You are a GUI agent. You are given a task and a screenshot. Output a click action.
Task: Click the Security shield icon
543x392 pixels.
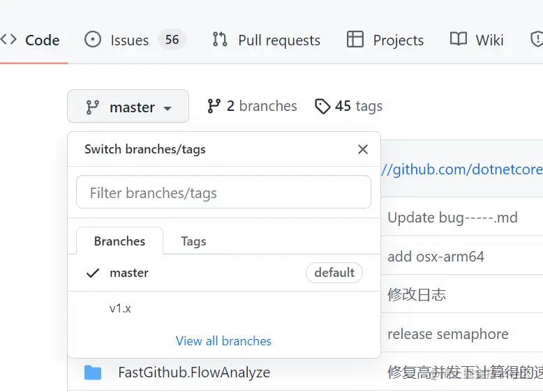[x=537, y=39]
